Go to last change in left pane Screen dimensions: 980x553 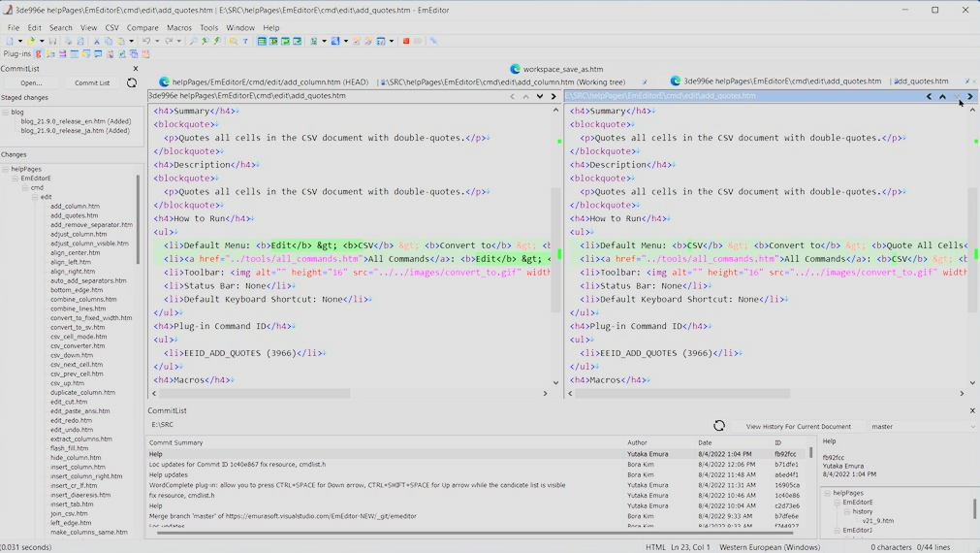(553, 96)
